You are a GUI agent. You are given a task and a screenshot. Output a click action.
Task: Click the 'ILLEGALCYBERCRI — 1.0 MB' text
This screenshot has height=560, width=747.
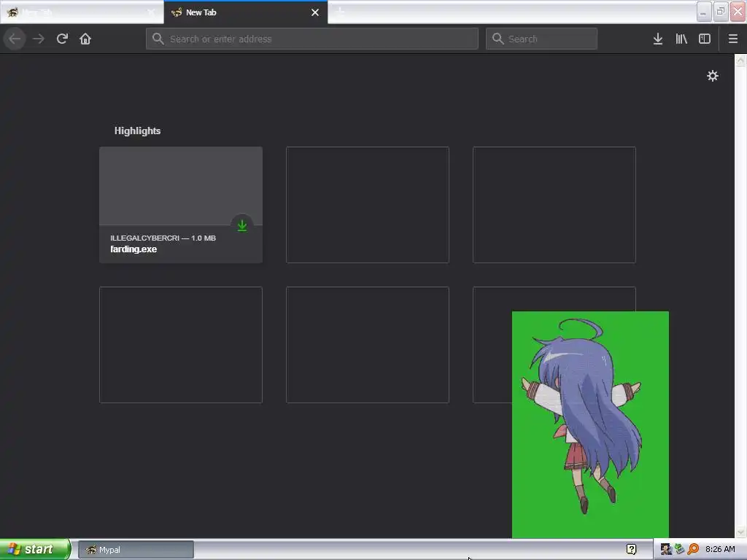163,238
